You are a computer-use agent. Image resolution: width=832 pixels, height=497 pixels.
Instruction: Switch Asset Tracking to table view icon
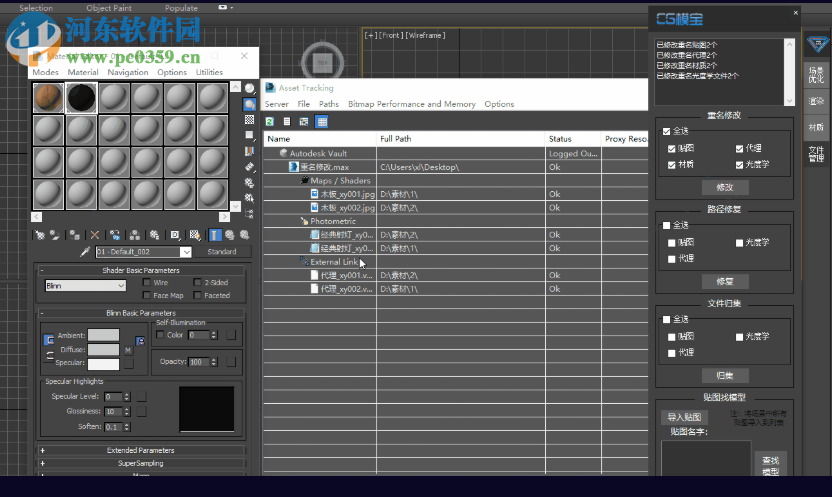tap(322, 121)
